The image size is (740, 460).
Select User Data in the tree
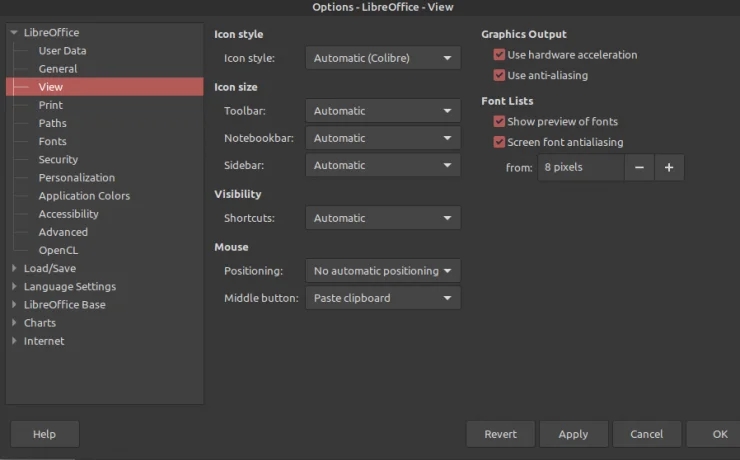[x=62, y=50]
